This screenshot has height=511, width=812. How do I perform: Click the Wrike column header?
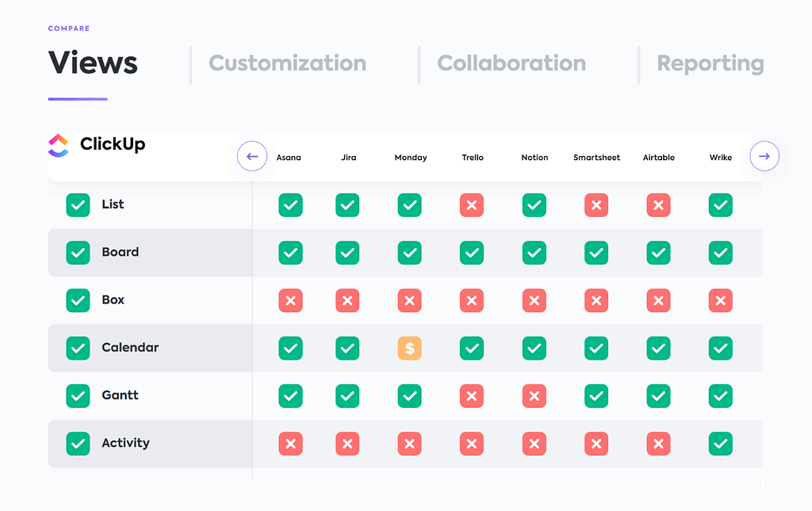click(x=721, y=157)
